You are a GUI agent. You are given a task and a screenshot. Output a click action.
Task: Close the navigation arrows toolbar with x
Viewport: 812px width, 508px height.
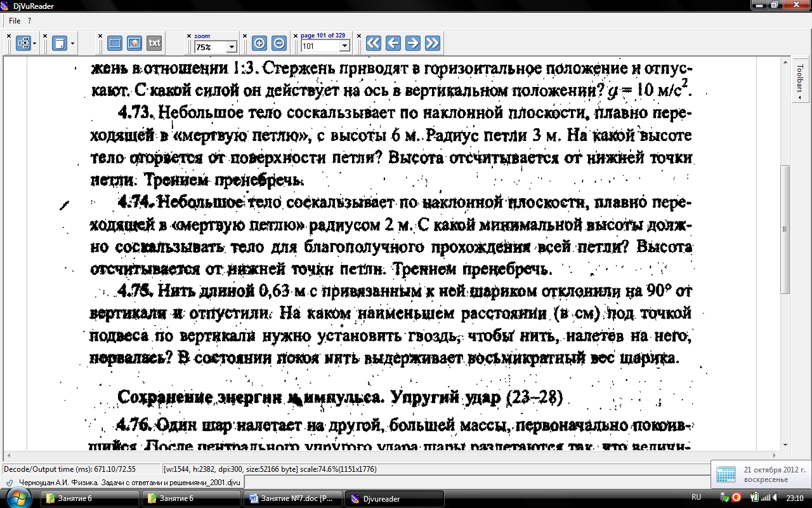(x=359, y=36)
